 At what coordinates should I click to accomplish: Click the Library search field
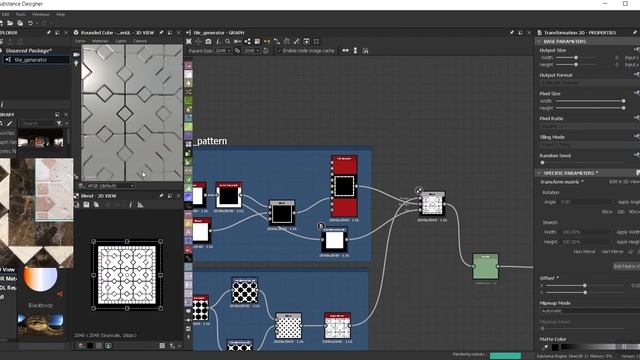38,123
